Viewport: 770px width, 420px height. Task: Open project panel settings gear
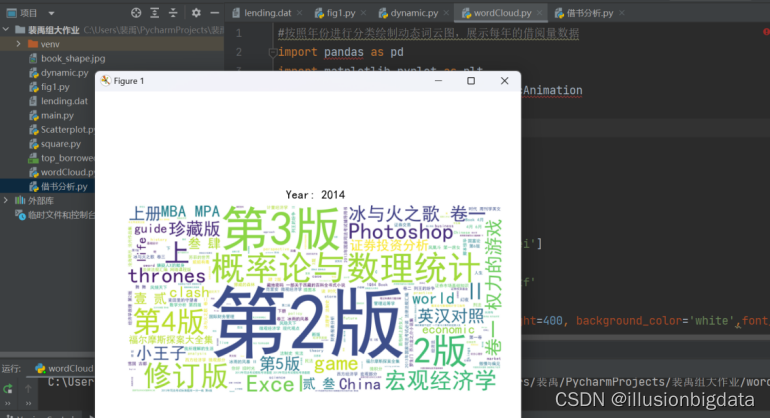[196, 13]
